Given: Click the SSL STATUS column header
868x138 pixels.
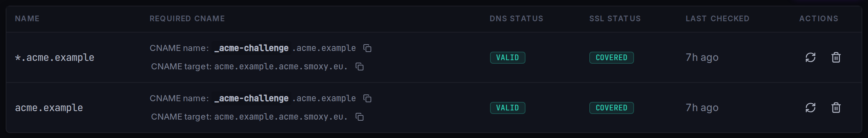Looking at the screenshot, I should coord(615,19).
